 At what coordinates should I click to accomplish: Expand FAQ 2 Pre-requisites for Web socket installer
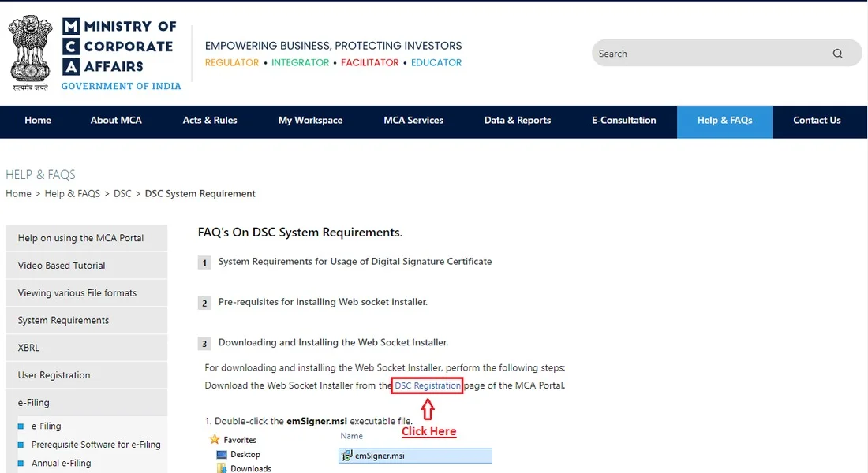point(323,301)
